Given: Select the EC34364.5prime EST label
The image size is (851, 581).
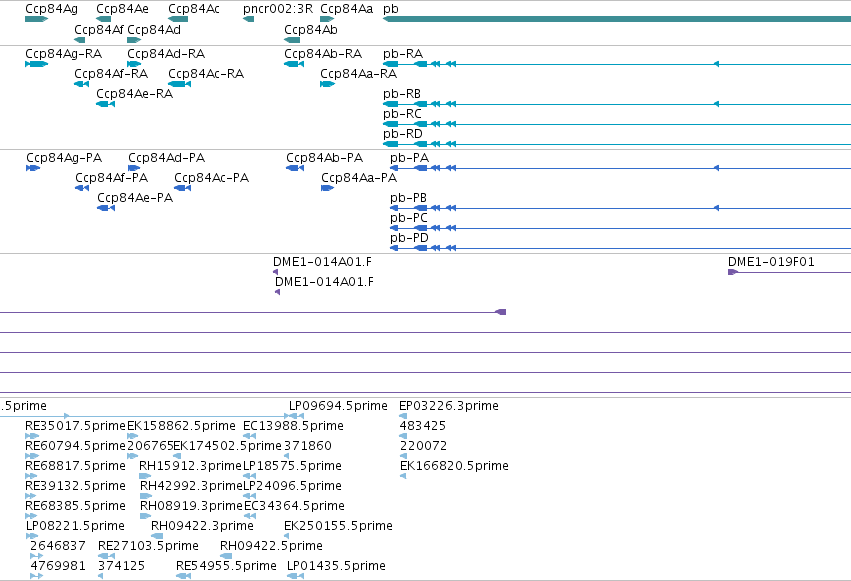Looking at the screenshot, I should [x=294, y=506].
